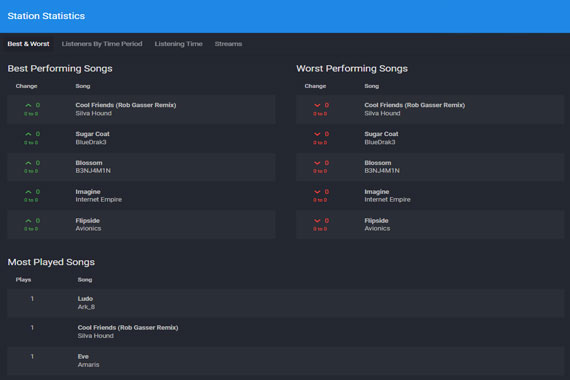Click Station Statistics header title
Image resolution: width=570 pixels, height=380 pixels.
[46, 16]
